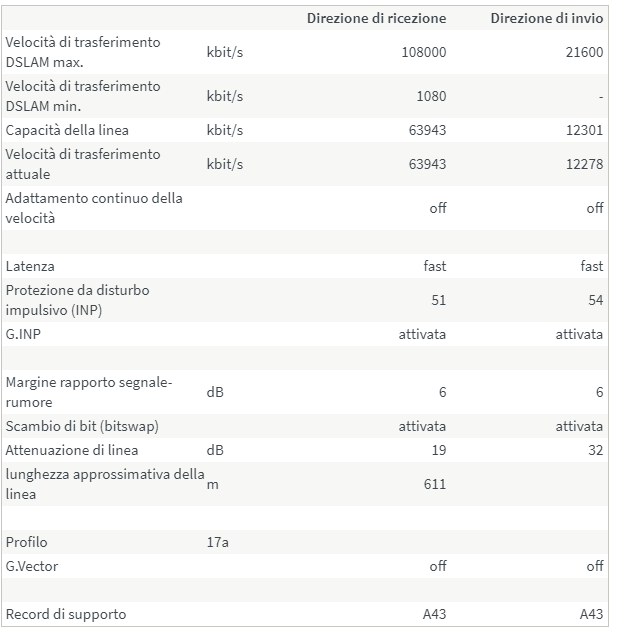Click the Margine rapporto segnale-rumore label
The image size is (626, 638).
[x=89, y=392]
